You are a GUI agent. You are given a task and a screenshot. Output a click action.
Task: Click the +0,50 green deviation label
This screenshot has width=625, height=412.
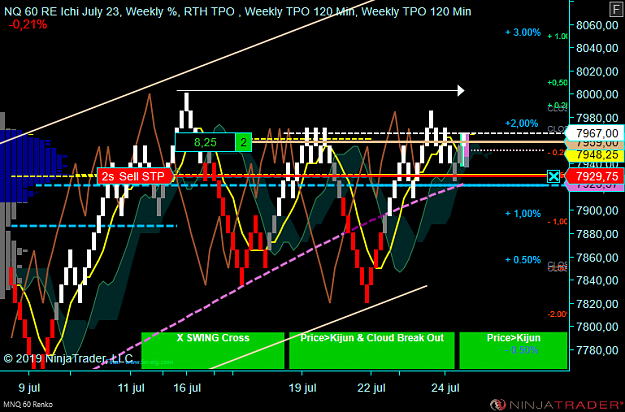click(x=557, y=82)
